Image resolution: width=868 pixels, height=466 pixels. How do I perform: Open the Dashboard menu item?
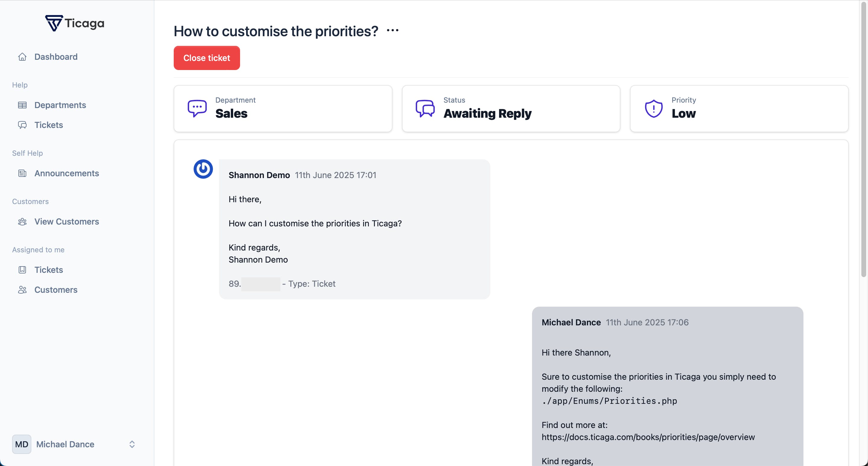click(56, 57)
